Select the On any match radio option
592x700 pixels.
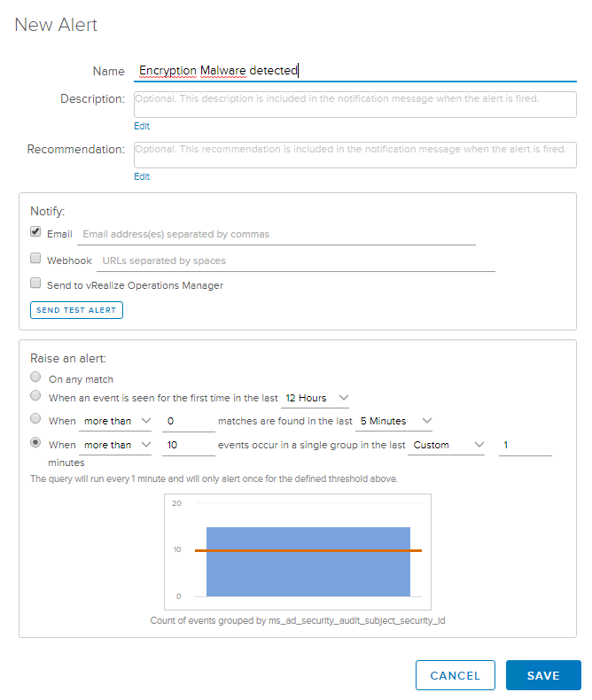[x=35, y=377]
